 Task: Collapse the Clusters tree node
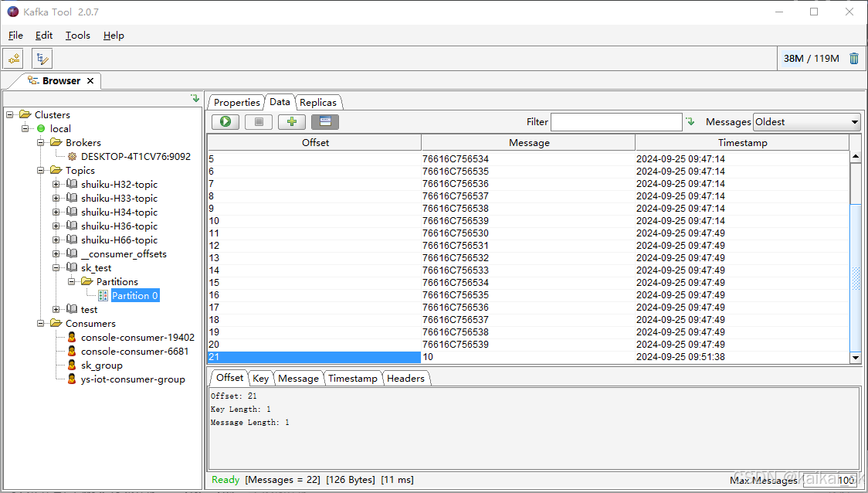tap(10, 114)
